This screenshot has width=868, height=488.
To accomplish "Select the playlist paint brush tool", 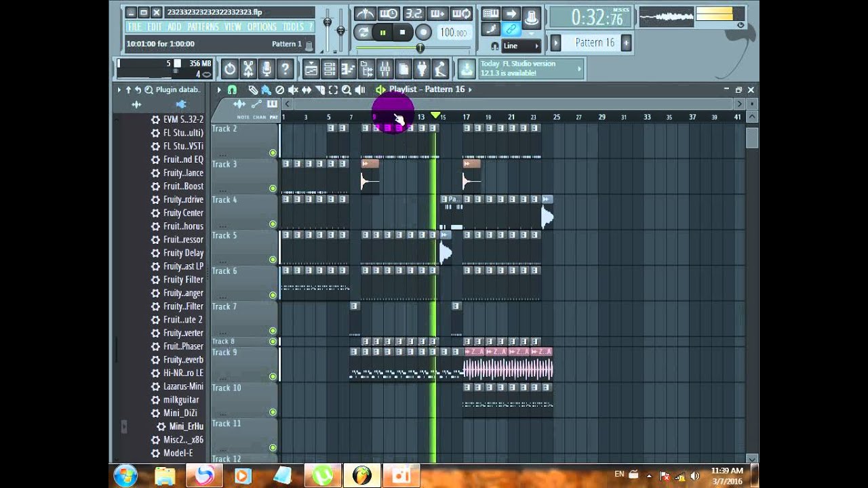I will point(266,89).
